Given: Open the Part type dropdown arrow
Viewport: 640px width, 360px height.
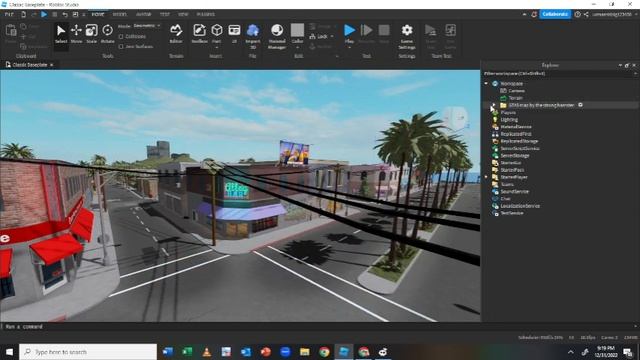Looking at the screenshot, I should (216, 47).
